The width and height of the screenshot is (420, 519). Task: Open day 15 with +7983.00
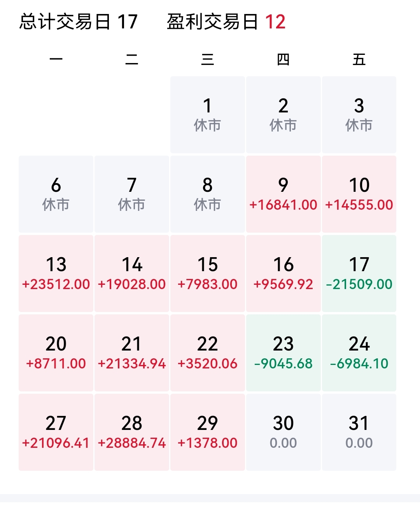click(207, 274)
